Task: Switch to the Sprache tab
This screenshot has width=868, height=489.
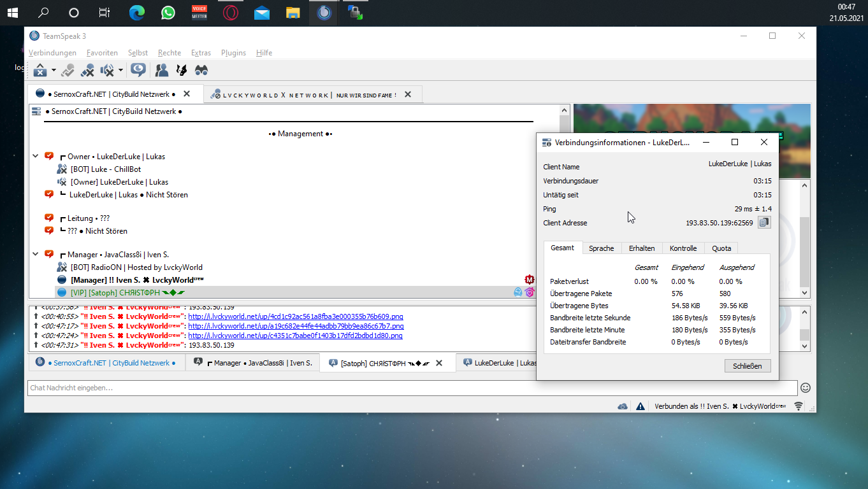Action: [601, 248]
